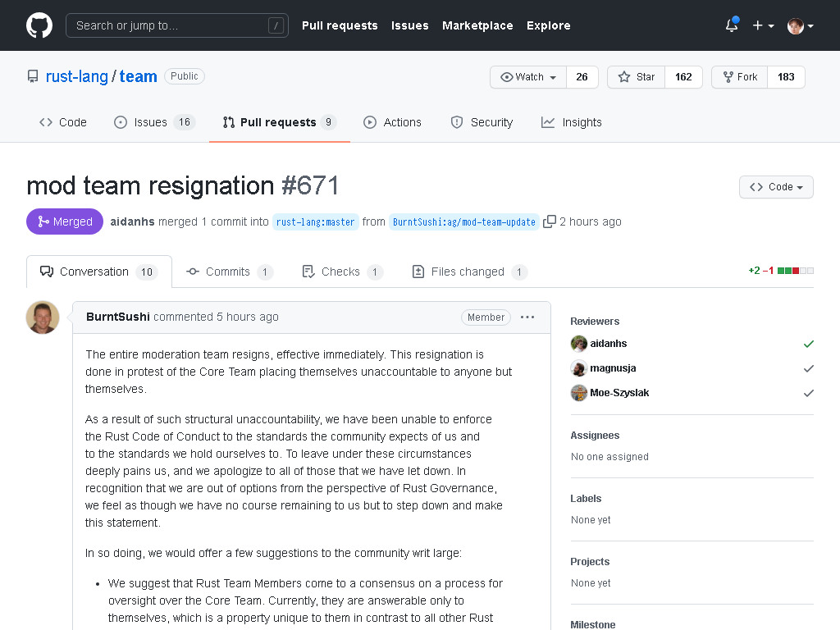Open aidanhs profile in merge line
This screenshot has width=840, height=630.
(x=132, y=221)
